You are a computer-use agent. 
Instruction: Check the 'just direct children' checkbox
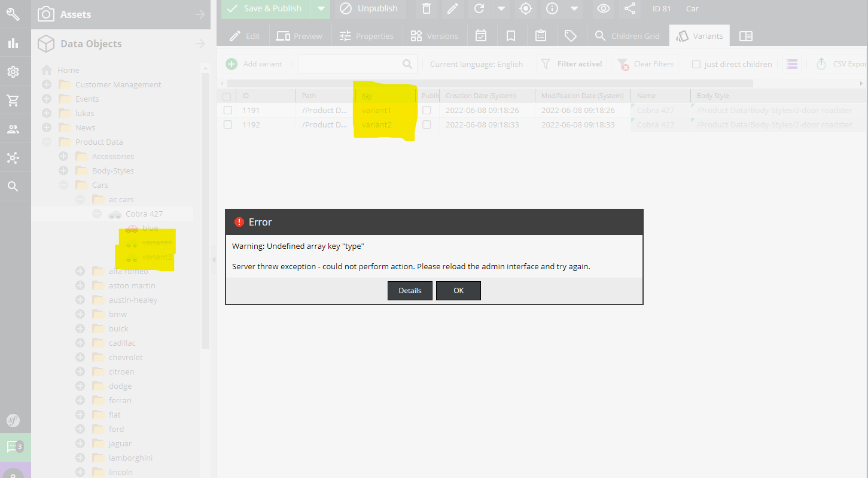point(696,64)
